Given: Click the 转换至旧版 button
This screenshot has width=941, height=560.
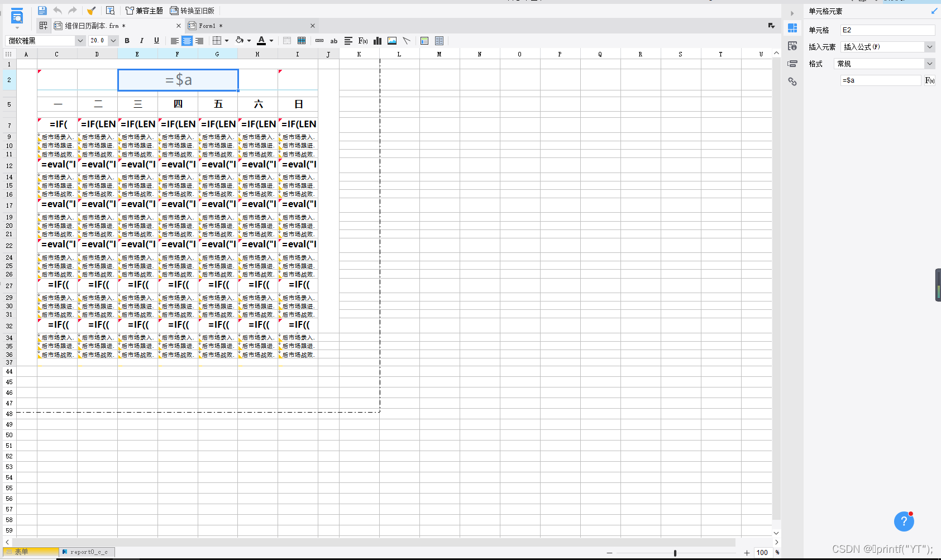Looking at the screenshot, I should [192, 11].
